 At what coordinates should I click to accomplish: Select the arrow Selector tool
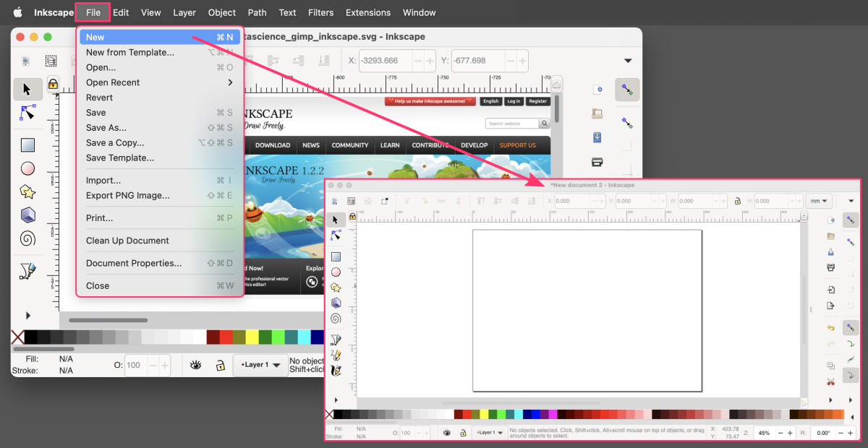[x=27, y=90]
